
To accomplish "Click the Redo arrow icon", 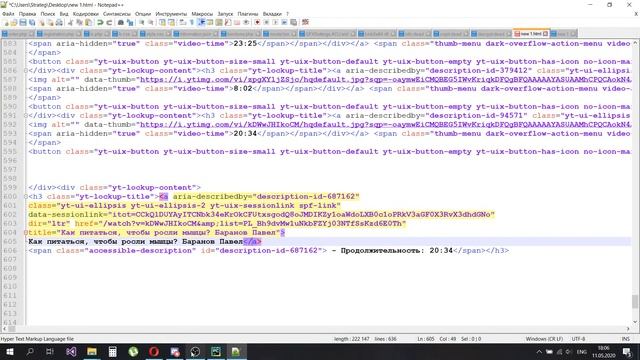I will click(109, 22).
